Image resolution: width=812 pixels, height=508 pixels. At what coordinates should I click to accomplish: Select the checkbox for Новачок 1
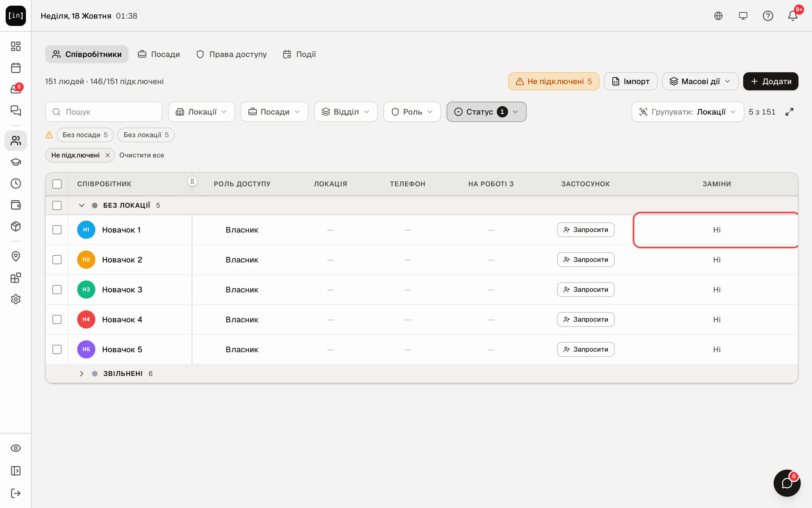[57, 230]
